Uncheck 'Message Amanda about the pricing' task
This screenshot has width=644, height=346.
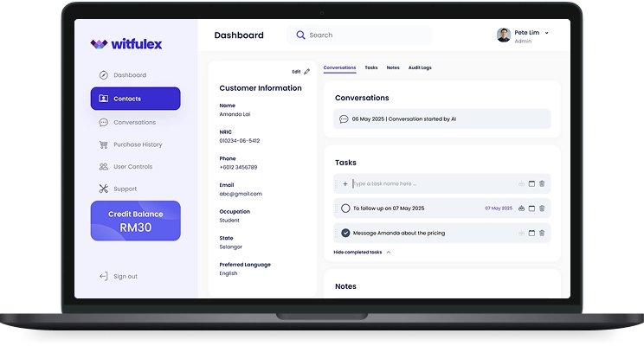coord(345,233)
